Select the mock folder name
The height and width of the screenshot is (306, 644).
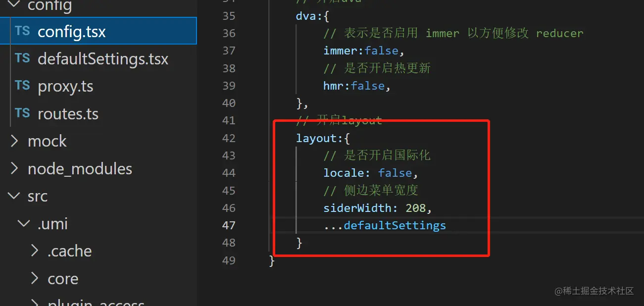coord(47,142)
